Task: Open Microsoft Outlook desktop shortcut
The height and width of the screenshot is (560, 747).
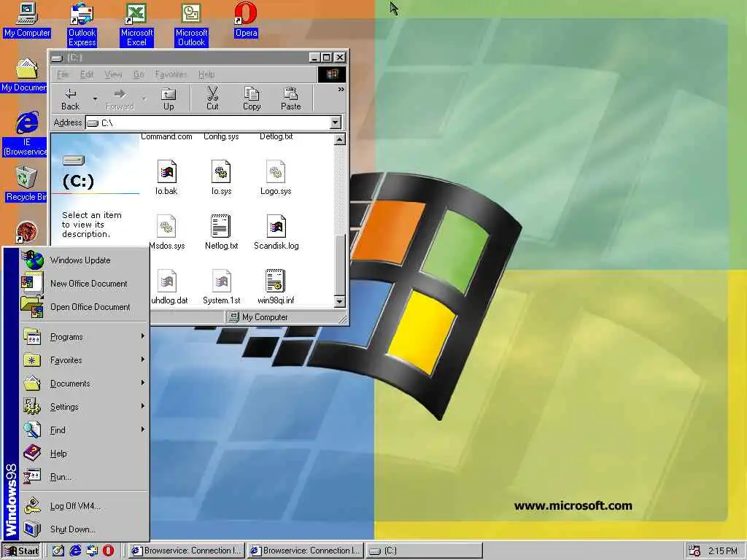Action: click(191, 24)
